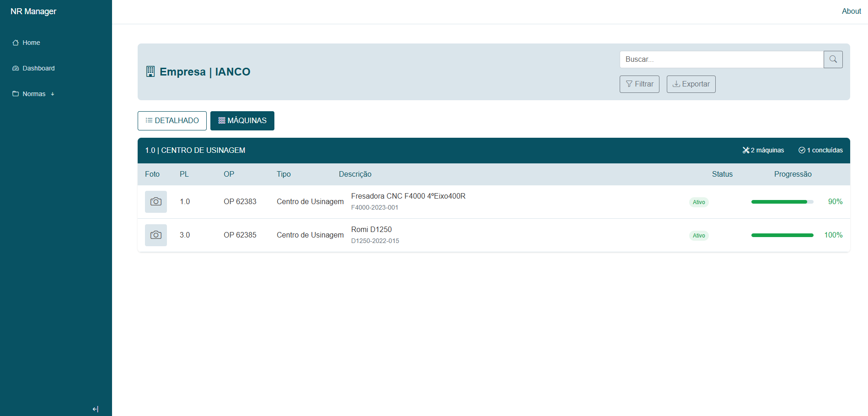Image resolution: width=868 pixels, height=416 pixels.
Task: Click the Romi D1250 description
Action: 371,229
